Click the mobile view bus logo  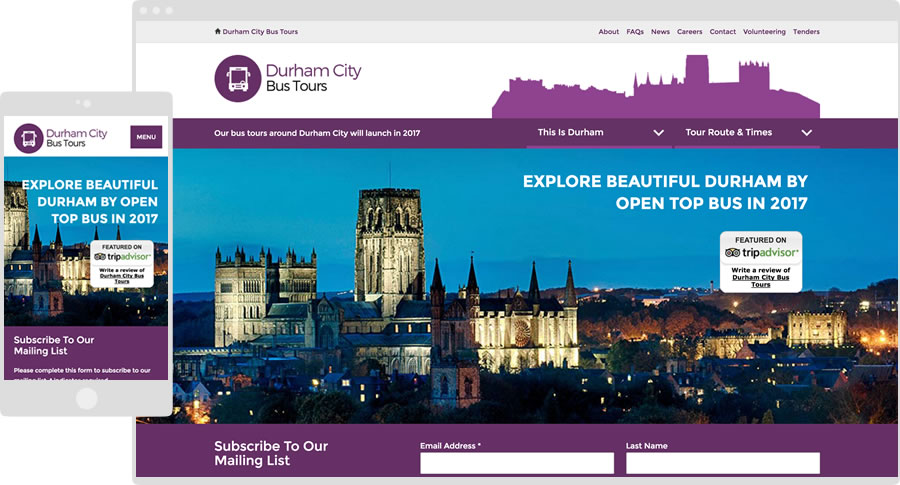29,138
